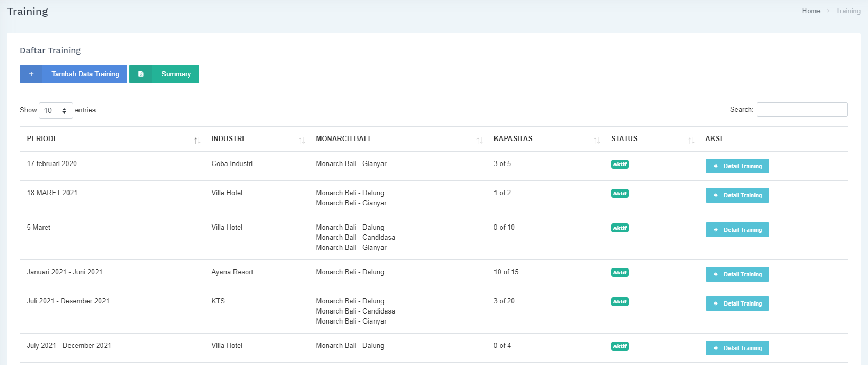Go to Home in the breadcrumb
This screenshot has height=365, width=868.
point(811,11)
